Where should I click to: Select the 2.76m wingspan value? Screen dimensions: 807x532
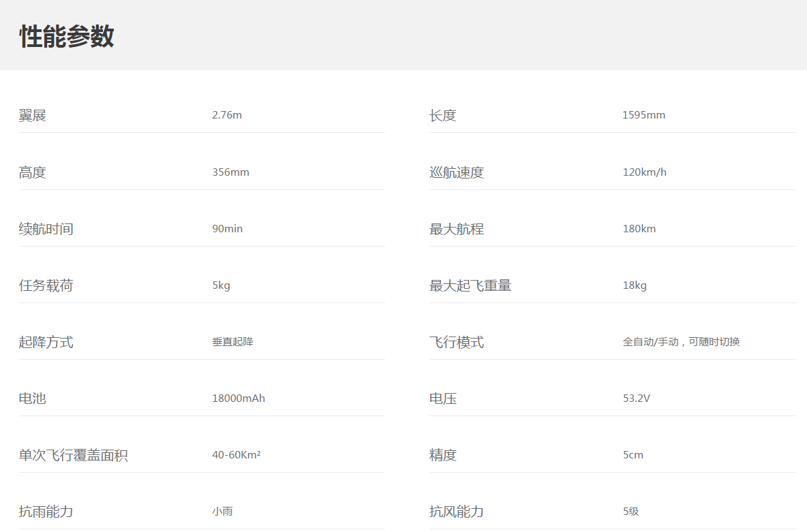227,115
